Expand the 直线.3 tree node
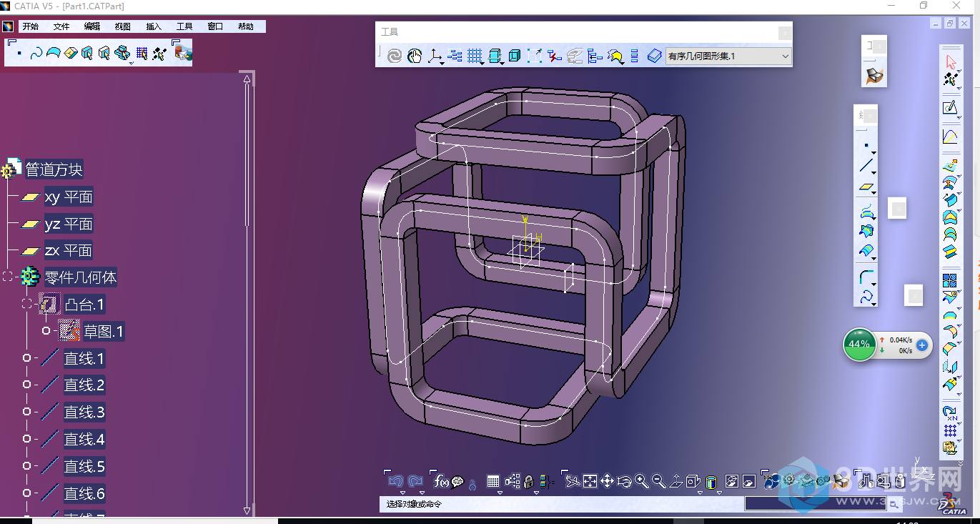The image size is (980, 524). pos(27,411)
